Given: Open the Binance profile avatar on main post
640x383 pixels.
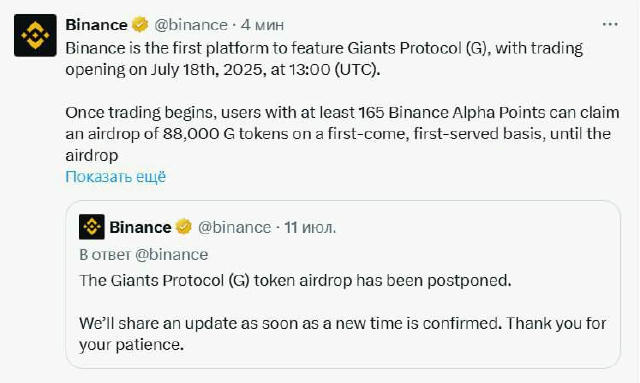Looking at the screenshot, I should click(35, 35).
